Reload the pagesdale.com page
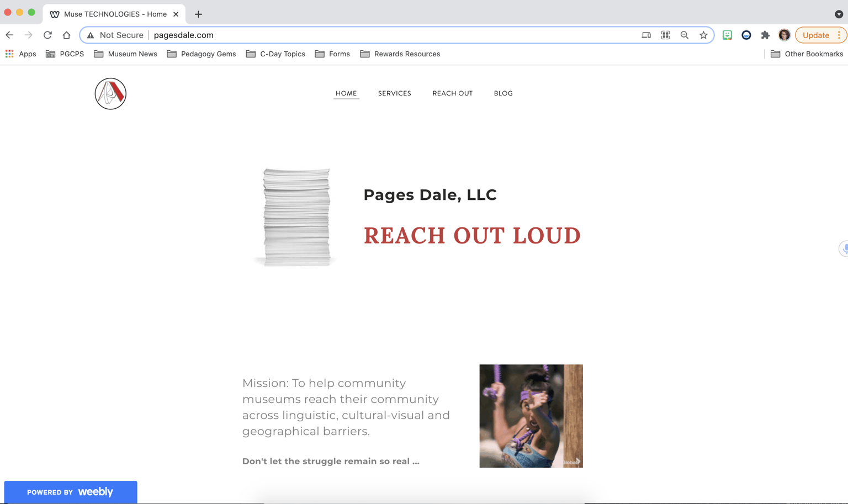Screen dimensions: 848x504 tap(47, 35)
